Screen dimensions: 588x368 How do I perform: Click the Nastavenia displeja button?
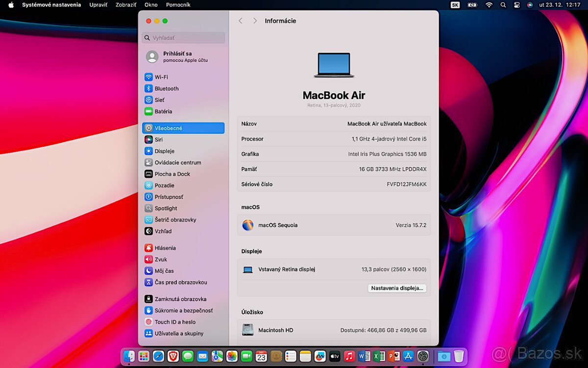tap(397, 288)
